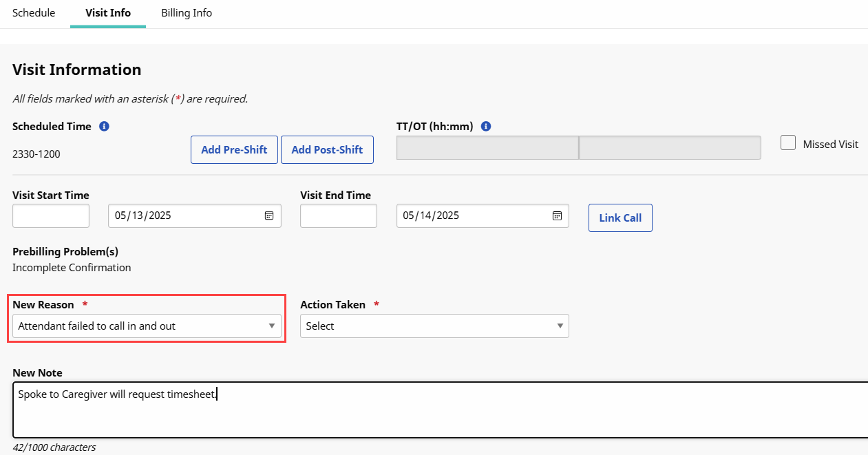Go to the Billing Info tab
868x455 pixels.
click(x=187, y=13)
